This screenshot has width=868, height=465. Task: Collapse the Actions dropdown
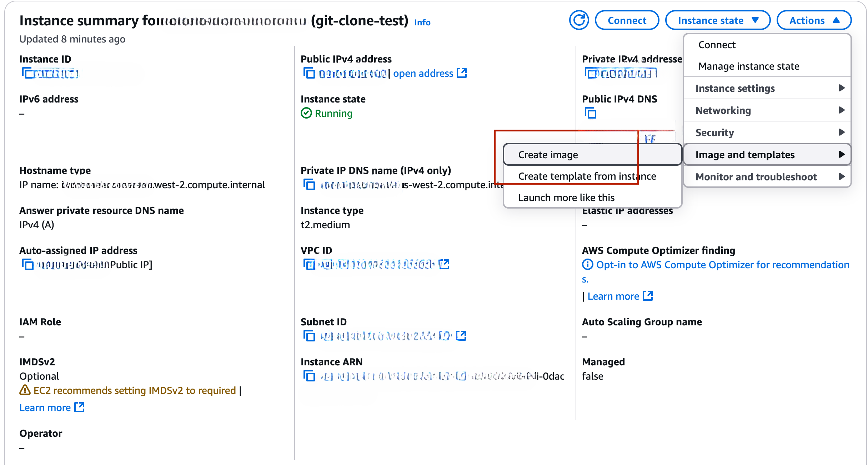(814, 20)
